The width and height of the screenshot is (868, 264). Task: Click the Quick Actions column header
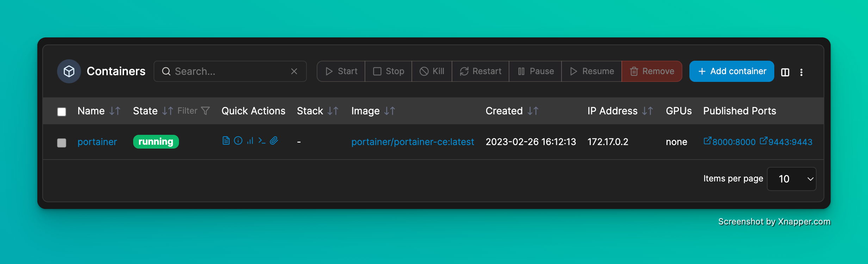[253, 111]
